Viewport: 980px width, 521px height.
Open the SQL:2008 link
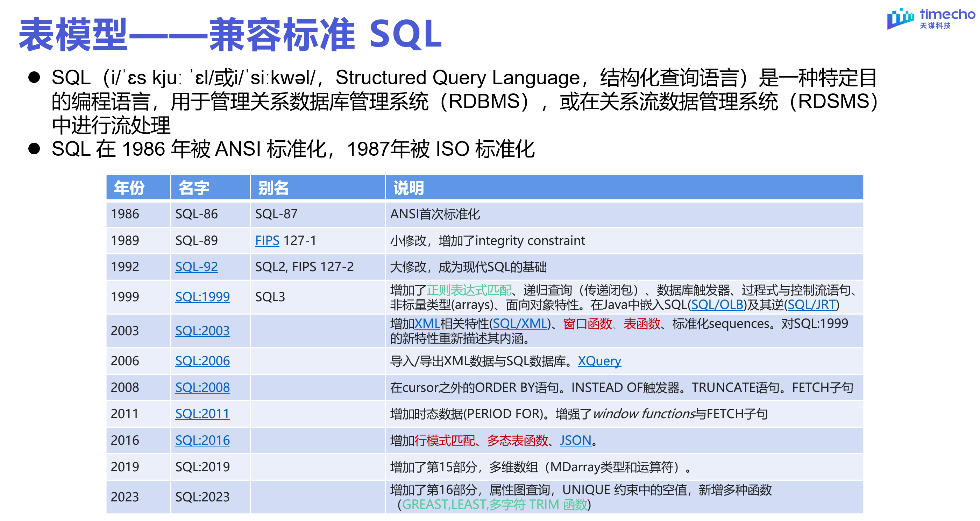click(x=203, y=387)
